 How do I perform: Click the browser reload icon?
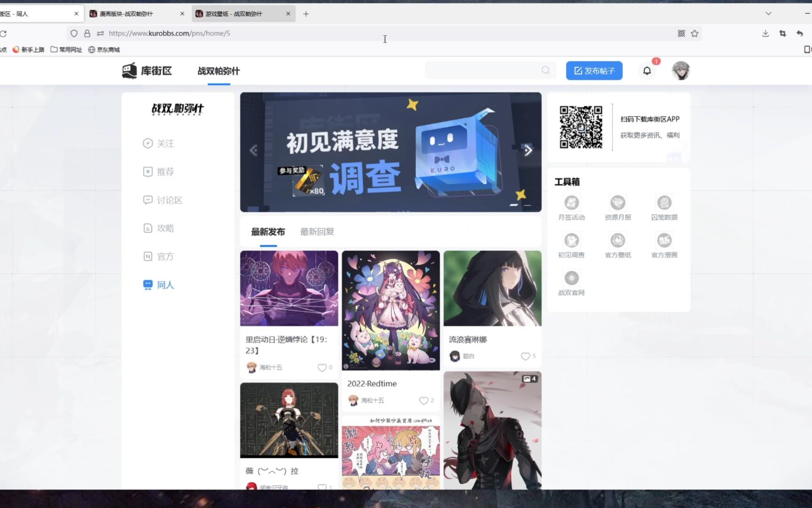[x=3, y=33]
